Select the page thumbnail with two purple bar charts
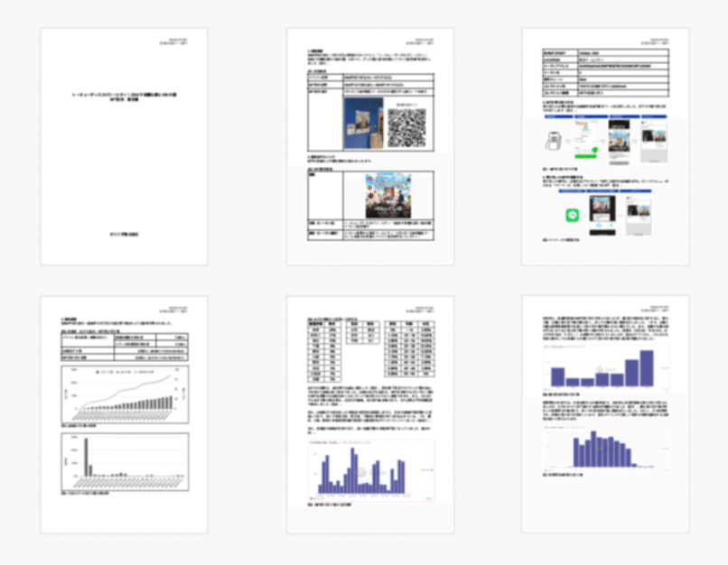 click(x=605, y=413)
